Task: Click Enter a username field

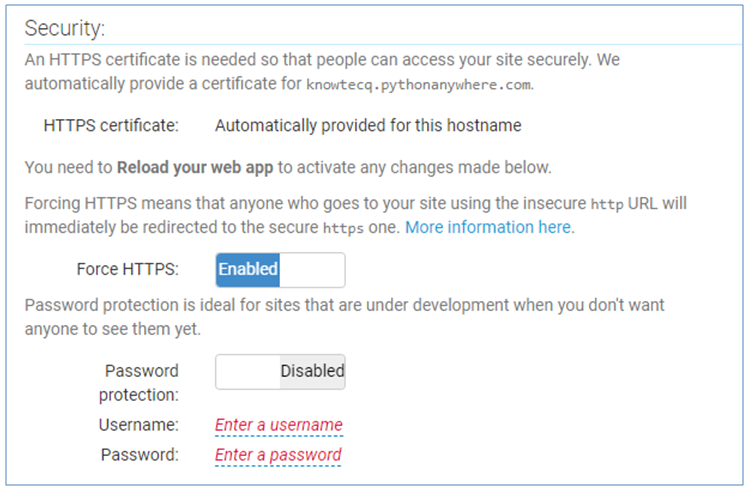Action: (278, 425)
